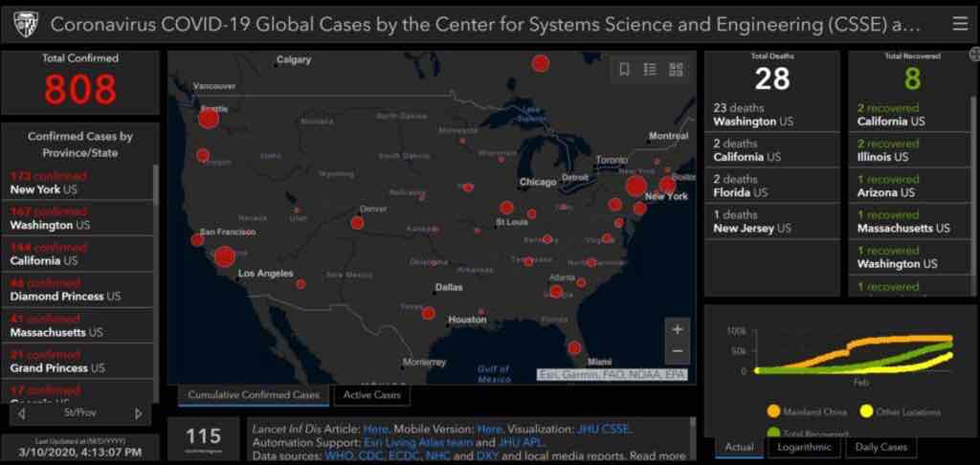Select 1 recovered Arizona US row
Image resolution: width=980 pixels, height=465 pixels.
[x=909, y=186]
